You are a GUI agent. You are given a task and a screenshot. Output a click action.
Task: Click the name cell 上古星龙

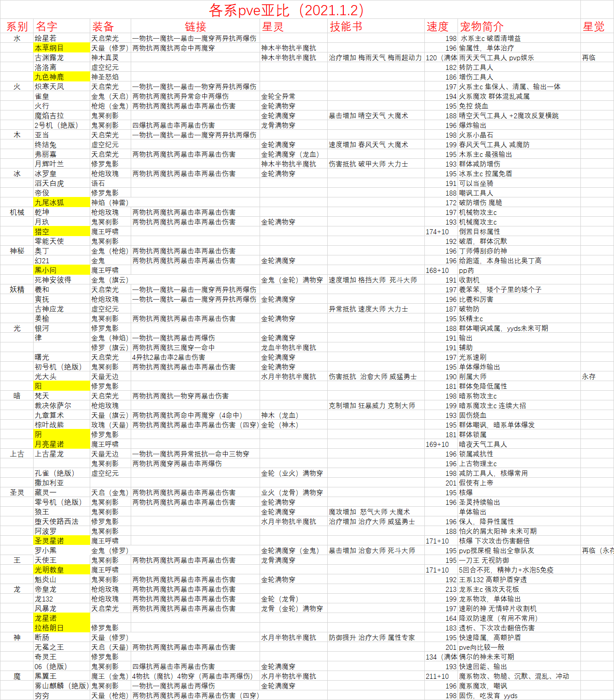pos(62,454)
